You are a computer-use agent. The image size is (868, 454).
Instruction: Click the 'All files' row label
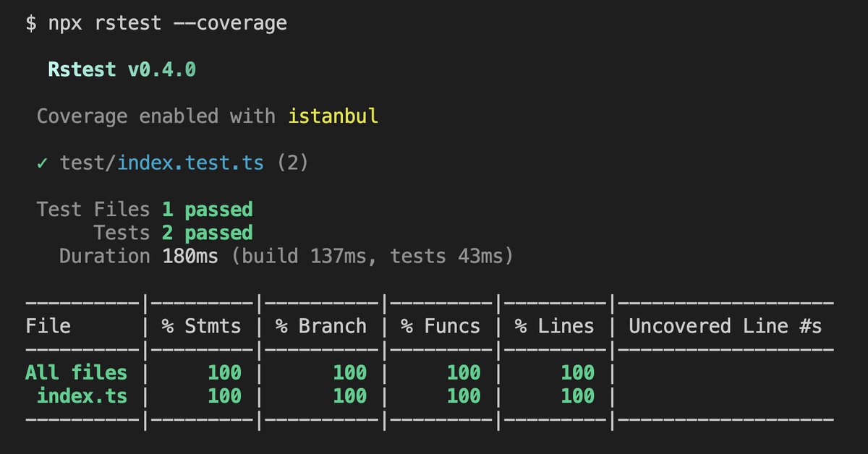[77, 372]
